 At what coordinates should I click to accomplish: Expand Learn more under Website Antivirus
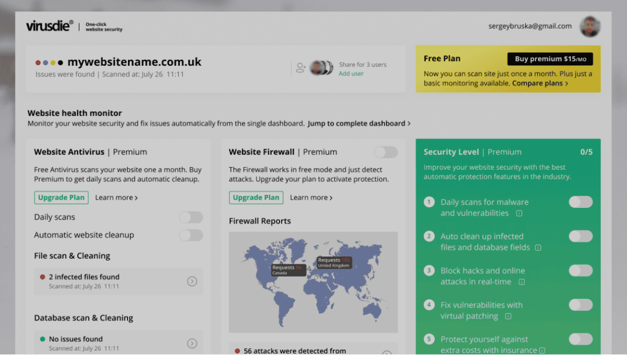click(117, 198)
